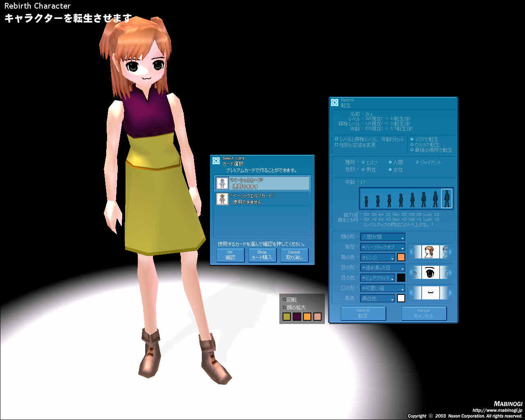The height and width of the screenshot is (420, 525).
Task: Click the orange hair color swatch
Action: tap(401, 258)
